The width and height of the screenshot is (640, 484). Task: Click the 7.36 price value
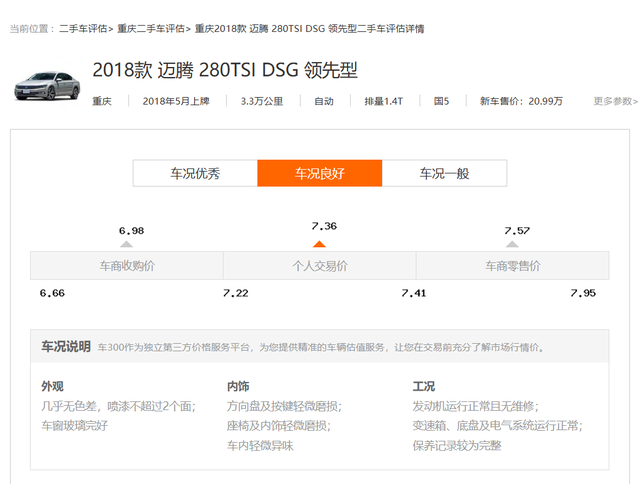coord(324,226)
